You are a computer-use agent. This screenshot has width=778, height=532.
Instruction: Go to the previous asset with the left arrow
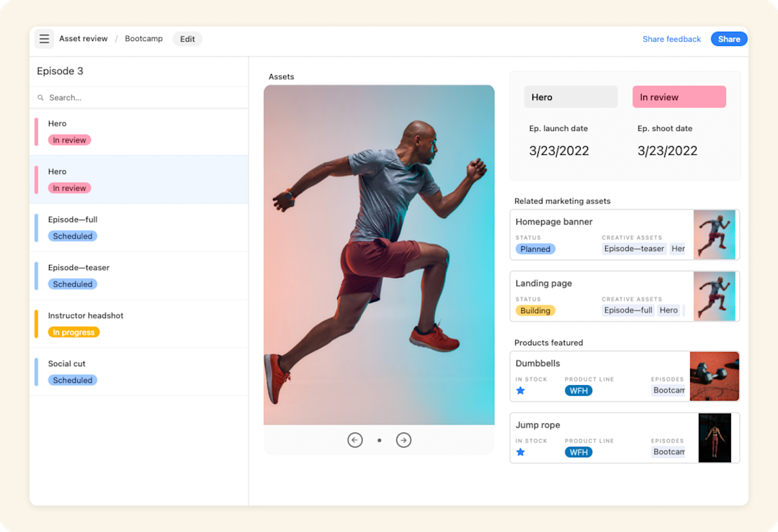[x=355, y=439]
